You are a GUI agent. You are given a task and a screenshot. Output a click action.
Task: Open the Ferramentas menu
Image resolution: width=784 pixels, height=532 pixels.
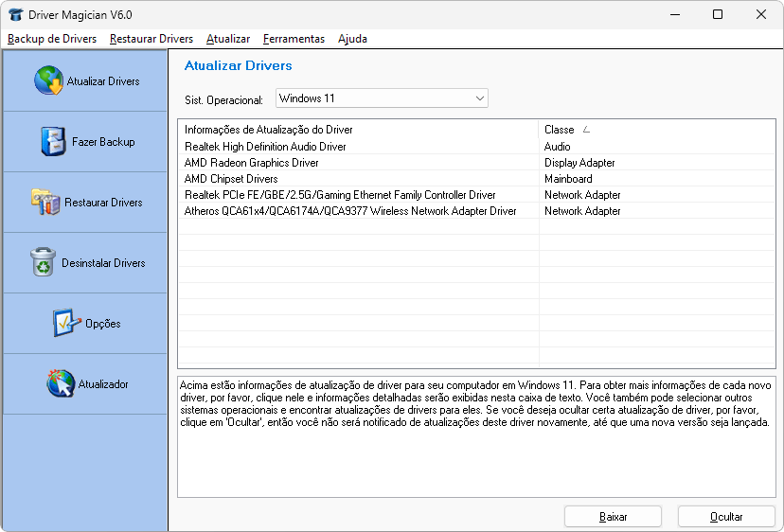tap(294, 39)
